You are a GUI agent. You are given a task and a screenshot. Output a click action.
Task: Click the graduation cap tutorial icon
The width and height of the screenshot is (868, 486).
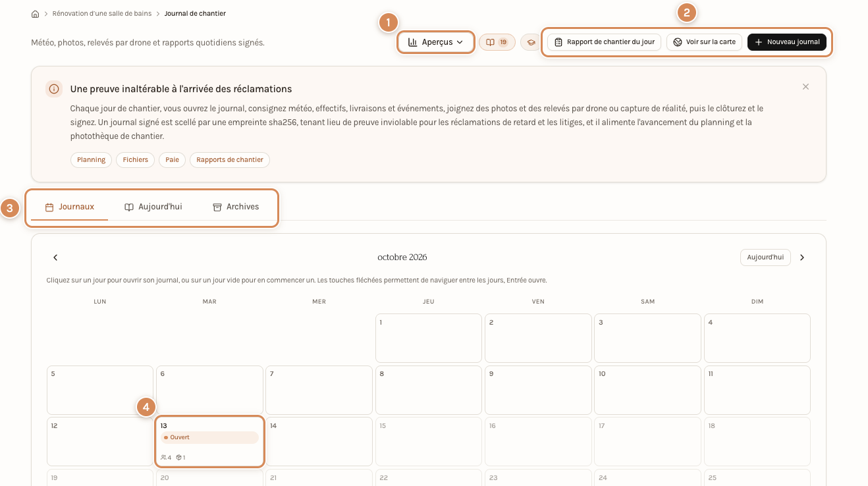tap(531, 42)
